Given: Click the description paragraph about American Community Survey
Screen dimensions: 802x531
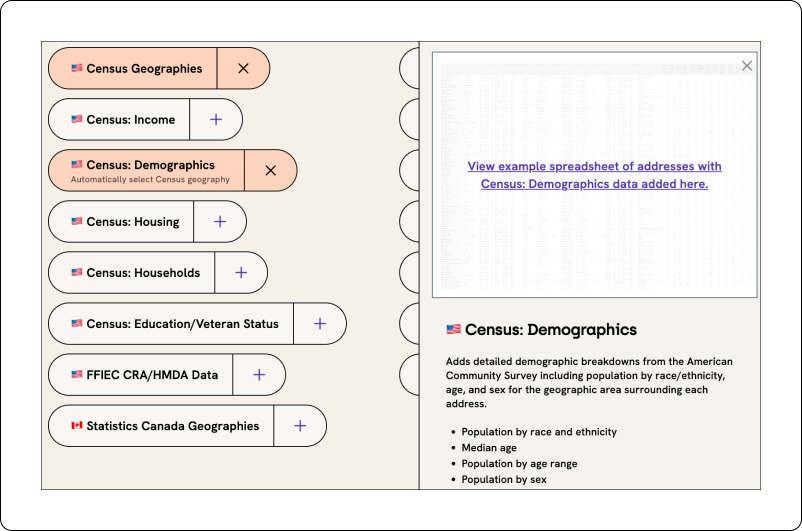Looking at the screenshot, I should (589, 383).
